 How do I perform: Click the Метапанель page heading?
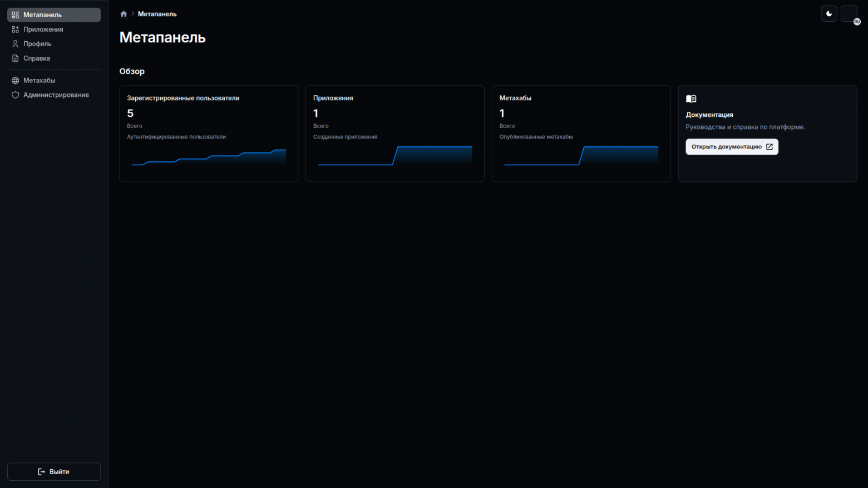pyautogui.click(x=162, y=37)
